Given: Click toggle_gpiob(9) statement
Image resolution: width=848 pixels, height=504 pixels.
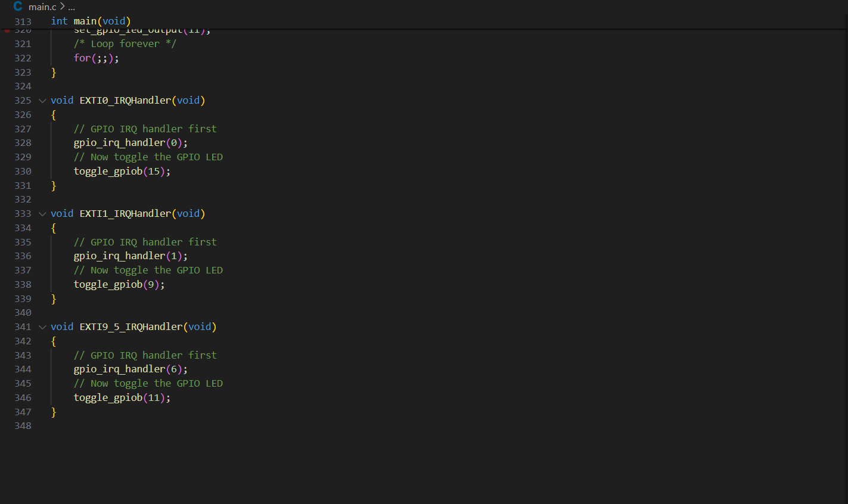Looking at the screenshot, I should click(119, 285).
